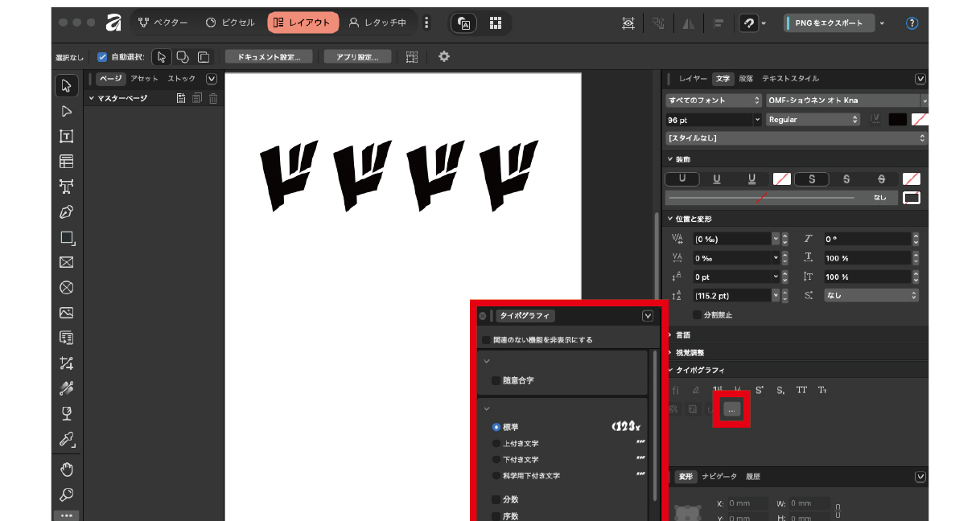Click the ドキュメント設定... button
The width and height of the screenshot is (980, 521).
click(x=269, y=57)
